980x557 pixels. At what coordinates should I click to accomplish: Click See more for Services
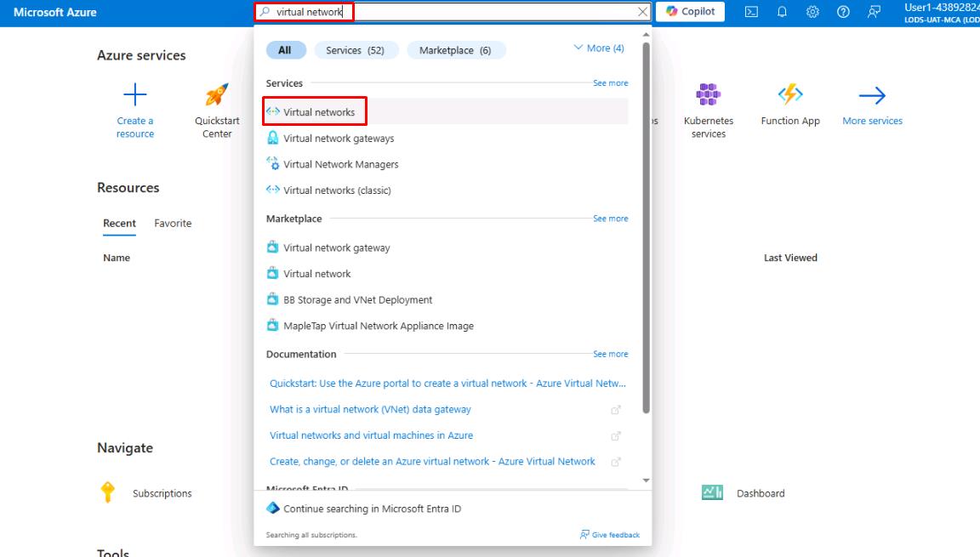(611, 83)
